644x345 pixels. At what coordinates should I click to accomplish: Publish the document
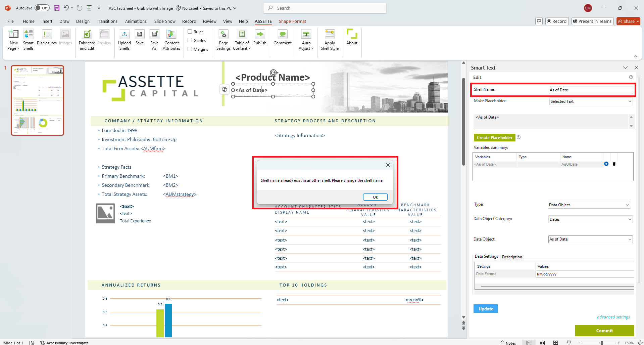click(x=260, y=38)
